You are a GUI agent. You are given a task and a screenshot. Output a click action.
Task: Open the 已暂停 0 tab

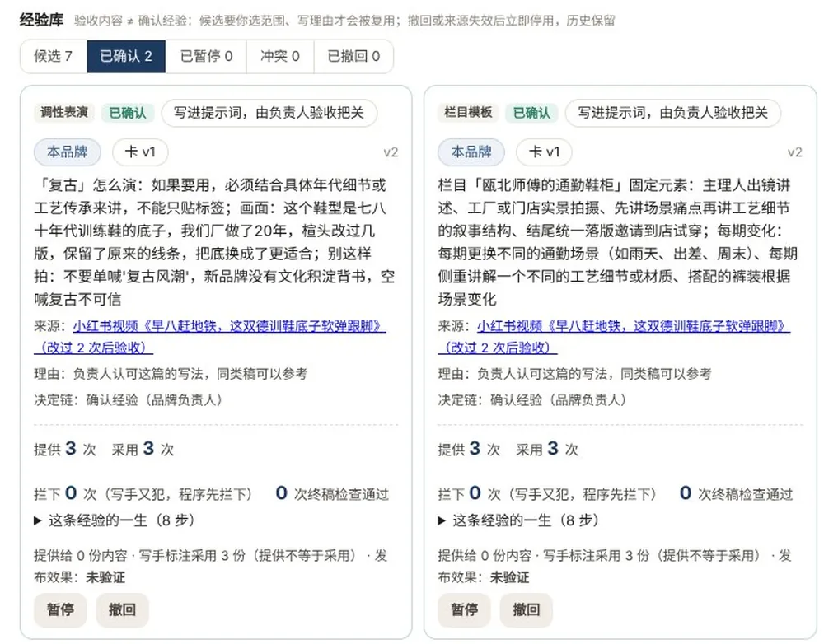coord(206,56)
